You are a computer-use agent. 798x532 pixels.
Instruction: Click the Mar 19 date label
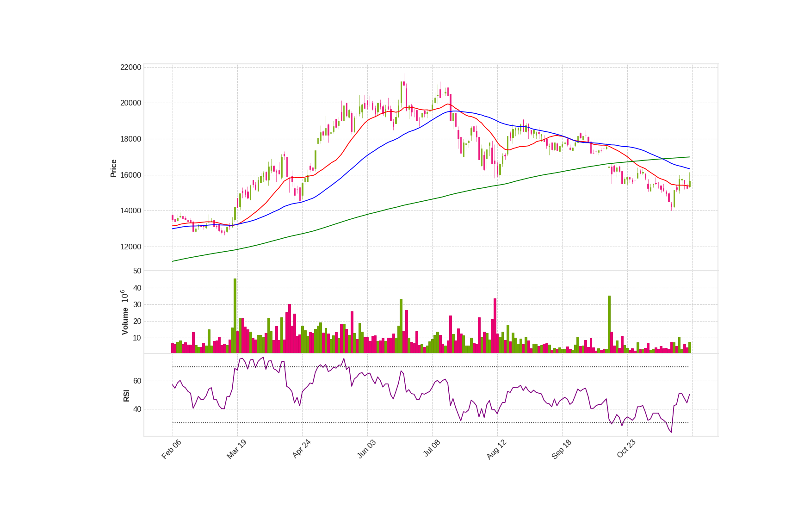[236, 449]
